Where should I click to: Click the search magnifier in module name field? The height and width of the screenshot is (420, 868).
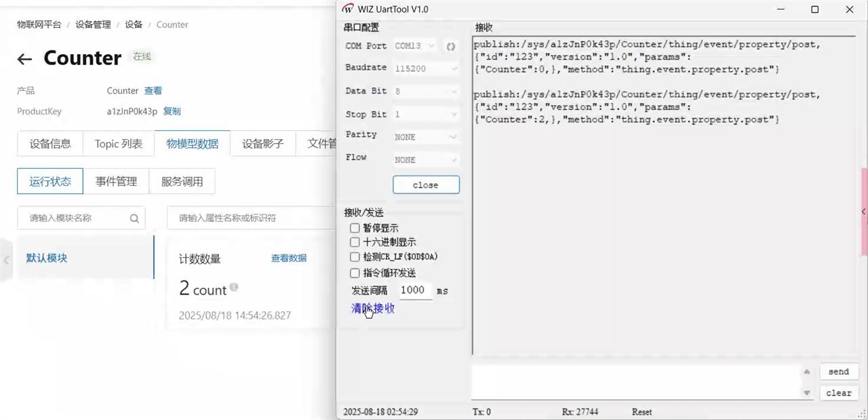134,218
